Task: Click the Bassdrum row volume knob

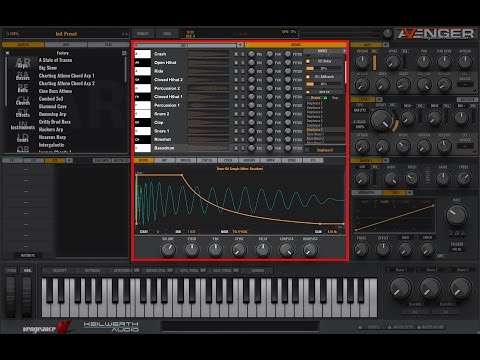Action: [252, 148]
